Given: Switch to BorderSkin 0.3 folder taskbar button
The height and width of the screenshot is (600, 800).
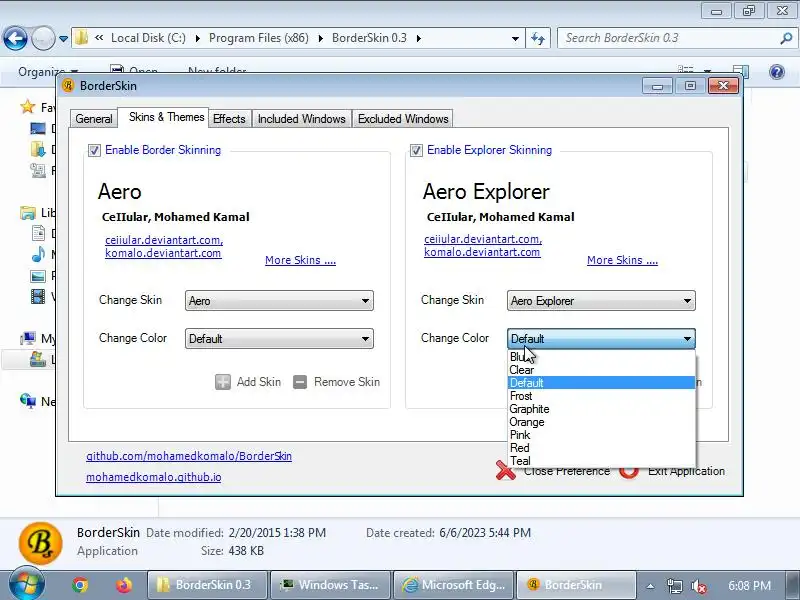Looking at the screenshot, I should [x=207, y=585].
